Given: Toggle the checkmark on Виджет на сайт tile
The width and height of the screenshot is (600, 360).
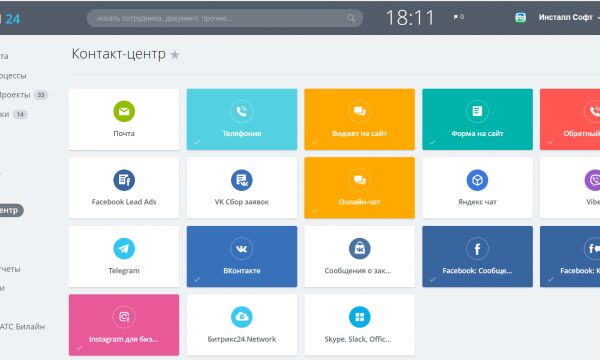Looking at the screenshot, I should click(x=315, y=142).
